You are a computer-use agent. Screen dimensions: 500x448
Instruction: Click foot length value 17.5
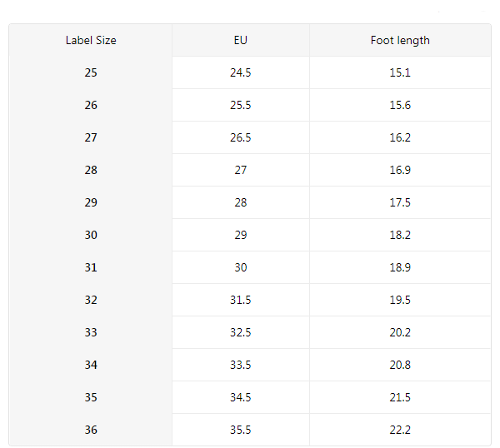click(x=400, y=202)
